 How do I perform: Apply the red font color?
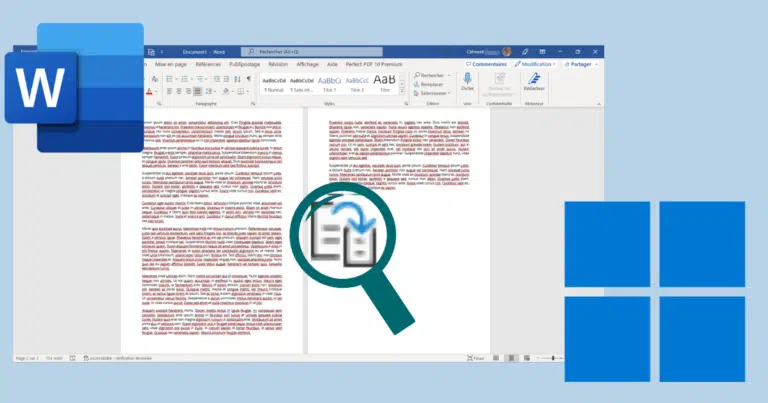click(x=149, y=92)
